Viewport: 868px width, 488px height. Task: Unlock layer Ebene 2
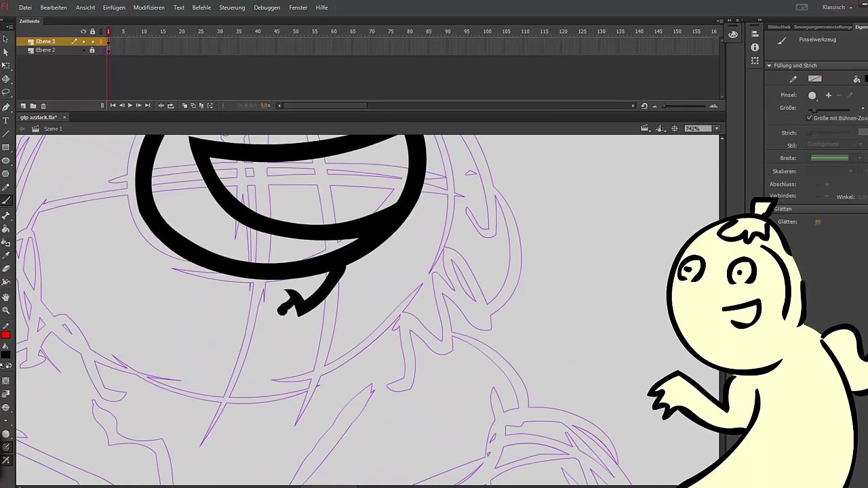tap(92, 50)
